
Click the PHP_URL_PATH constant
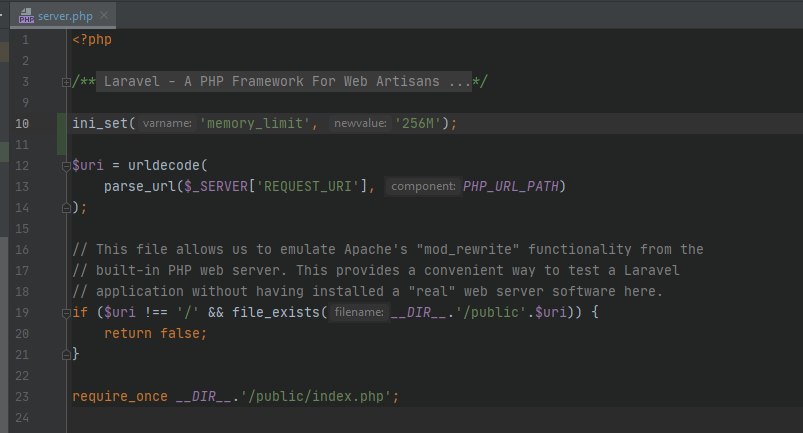click(511, 186)
